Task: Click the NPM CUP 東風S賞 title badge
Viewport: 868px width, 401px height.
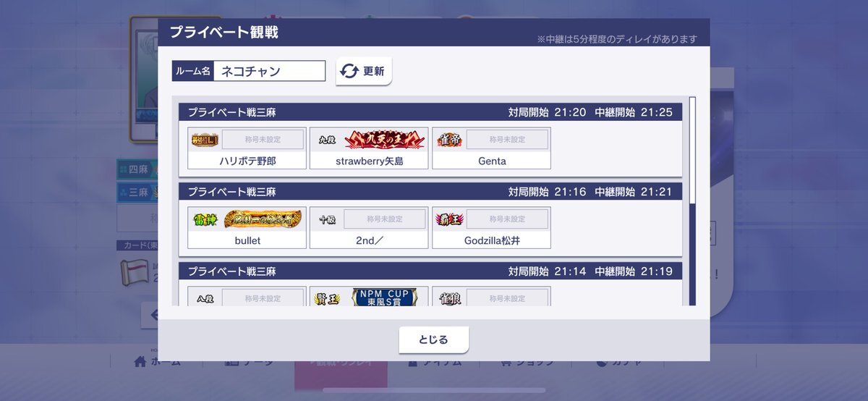Action: click(x=384, y=297)
